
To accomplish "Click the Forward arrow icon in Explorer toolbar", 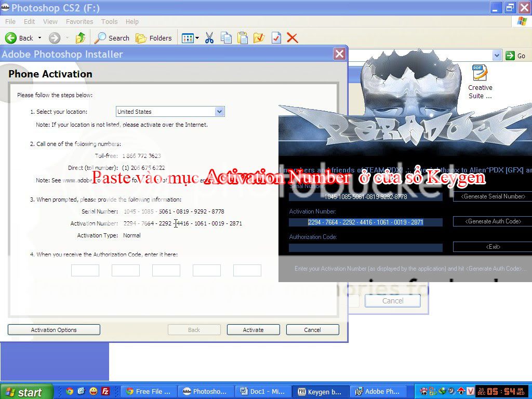I will [54, 38].
